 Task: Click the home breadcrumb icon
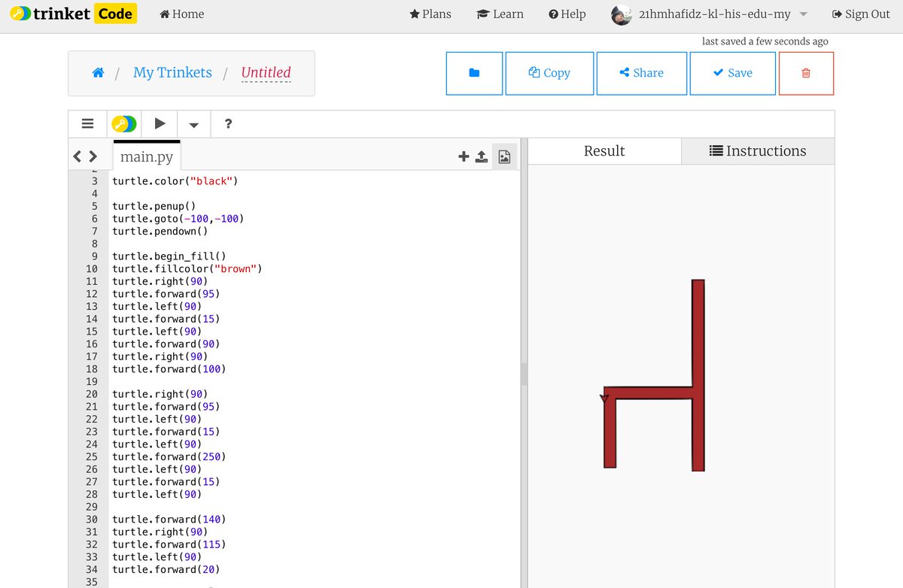98,73
